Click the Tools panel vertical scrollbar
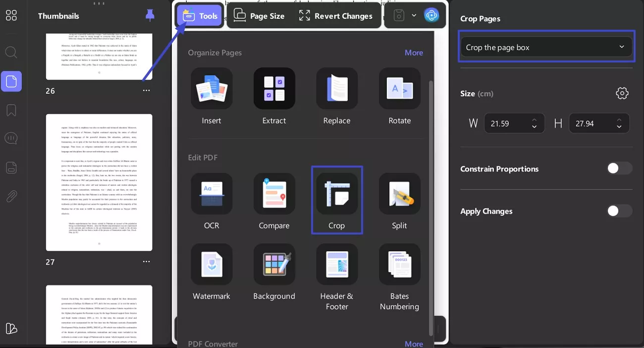Image resolution: width=644 pixels, height=348 pixels. (x=430, y=208)
